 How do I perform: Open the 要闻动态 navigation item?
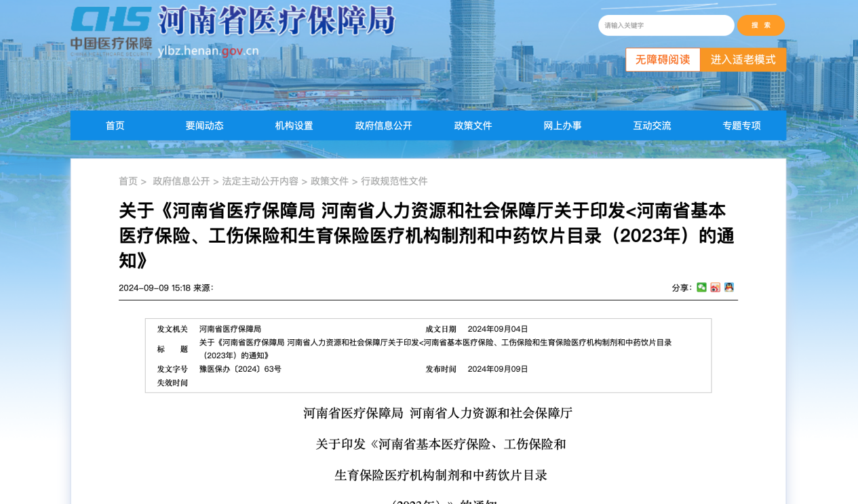(205, 125)
